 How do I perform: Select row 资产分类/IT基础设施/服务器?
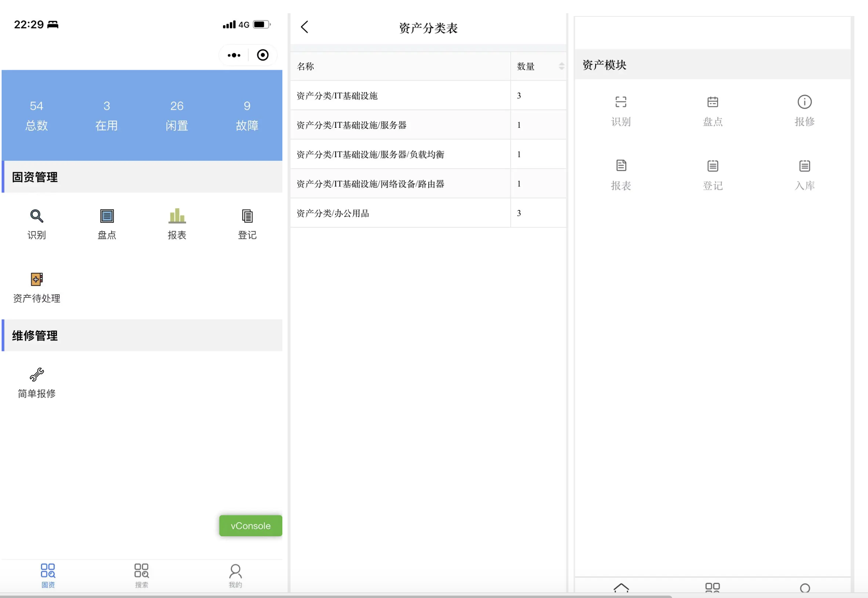(428, 125)
